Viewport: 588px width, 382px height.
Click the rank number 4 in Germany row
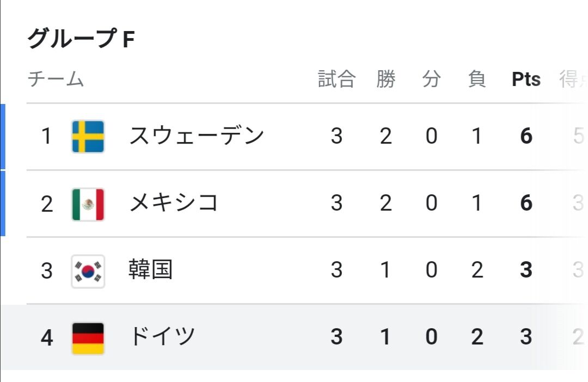pos(46,338)
